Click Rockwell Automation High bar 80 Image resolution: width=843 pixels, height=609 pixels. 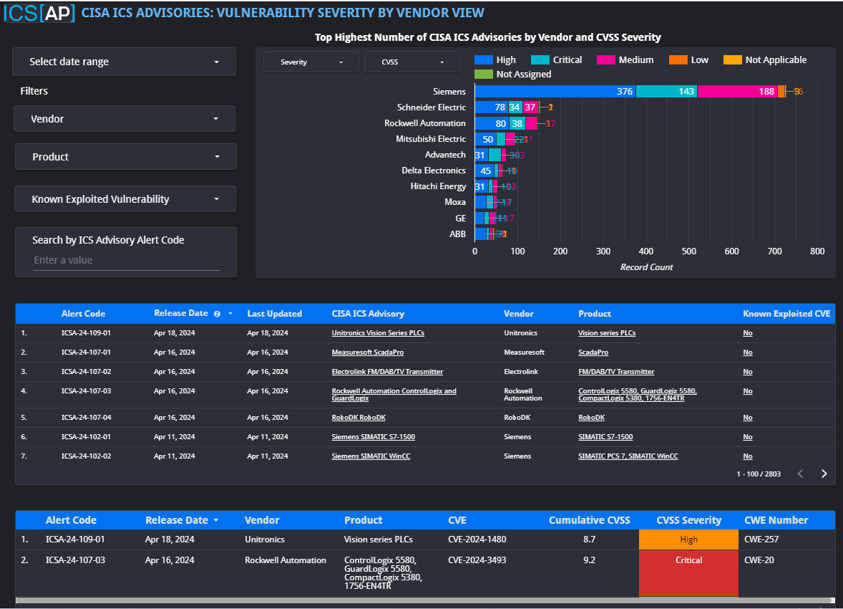click(x=492, y=123)
